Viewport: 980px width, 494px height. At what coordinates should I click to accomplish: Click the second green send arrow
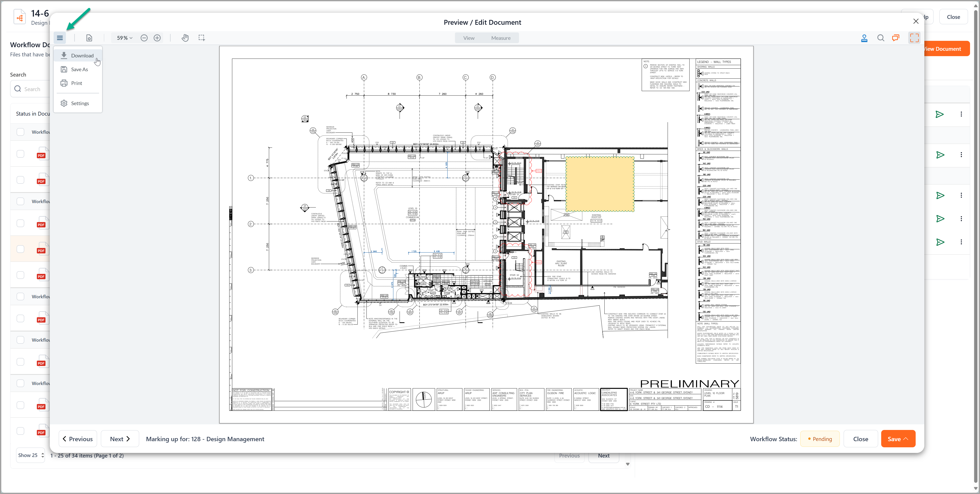[x=940, y=155]
